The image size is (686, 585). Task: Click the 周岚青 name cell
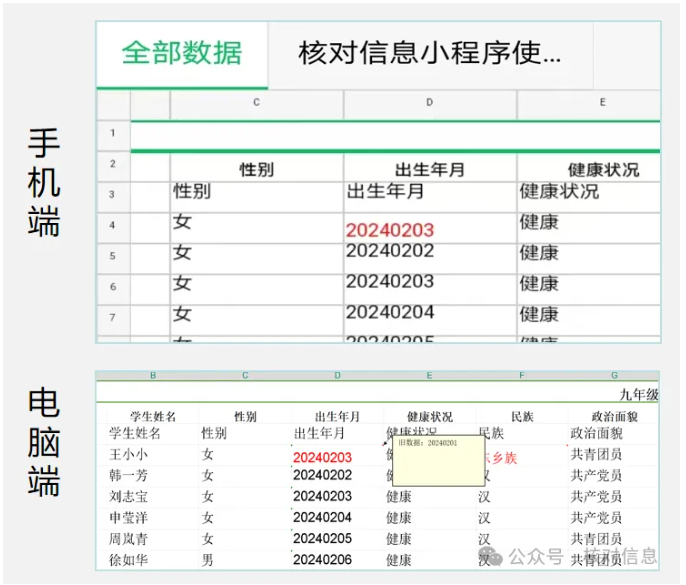click(x=153, y=539)
